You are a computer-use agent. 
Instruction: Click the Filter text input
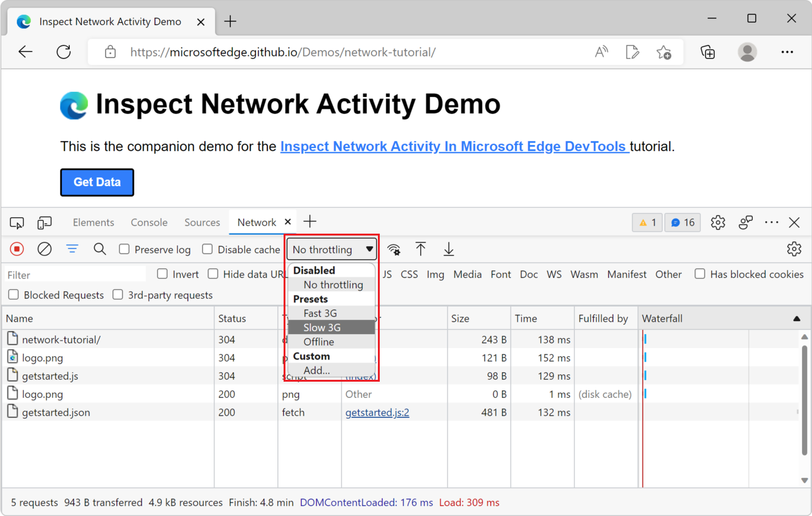(x=76, y=275)
